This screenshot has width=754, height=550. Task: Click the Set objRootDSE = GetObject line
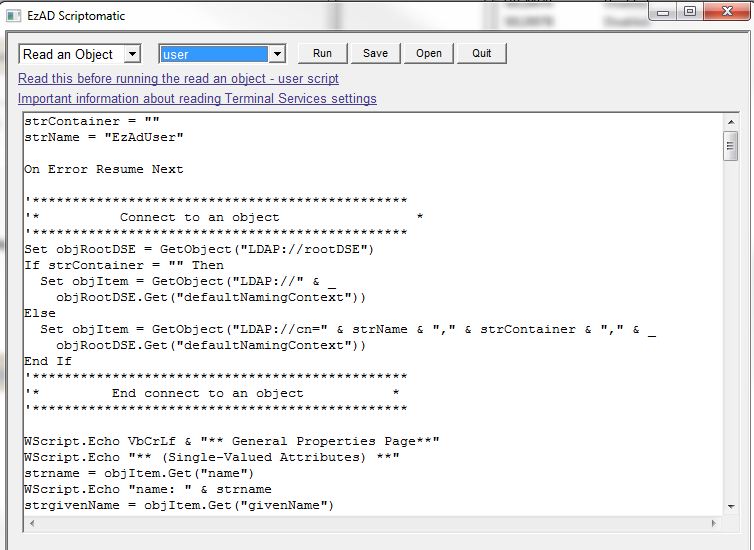[199, 250]
